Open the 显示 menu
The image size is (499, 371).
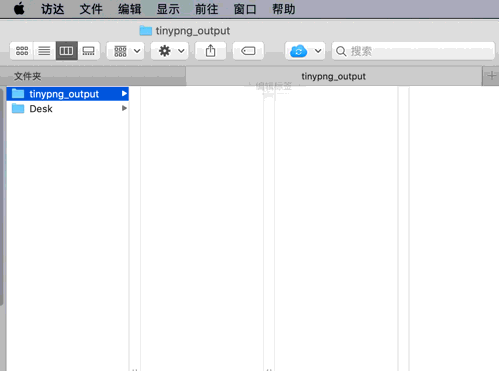tap(168, 9)
